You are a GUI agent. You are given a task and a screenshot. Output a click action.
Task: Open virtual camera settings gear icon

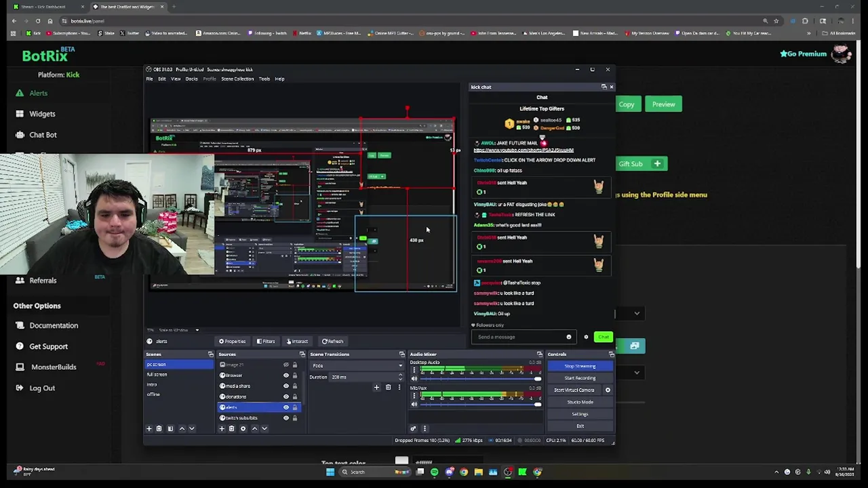click(608, 390)
